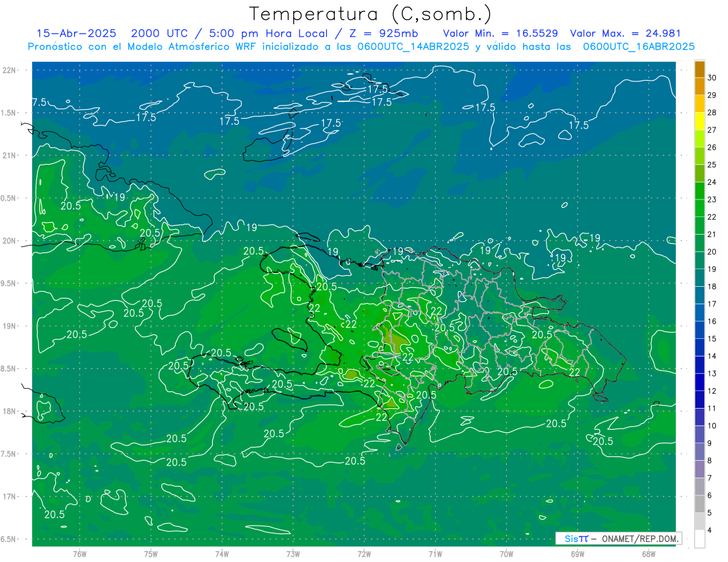Viewport: 728px width, 562px height.
Task: Pick the dark orange top color scale swatch
Action: (699, 69)
